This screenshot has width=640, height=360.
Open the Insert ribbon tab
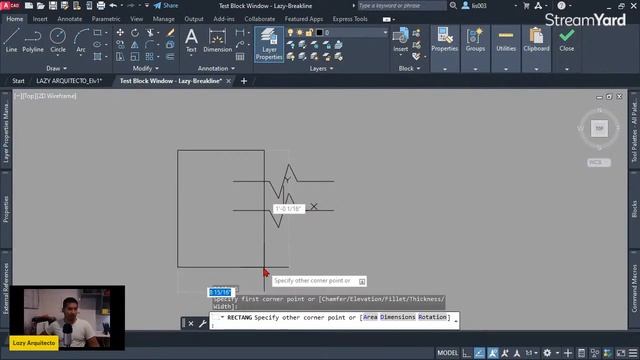[40, 19]
